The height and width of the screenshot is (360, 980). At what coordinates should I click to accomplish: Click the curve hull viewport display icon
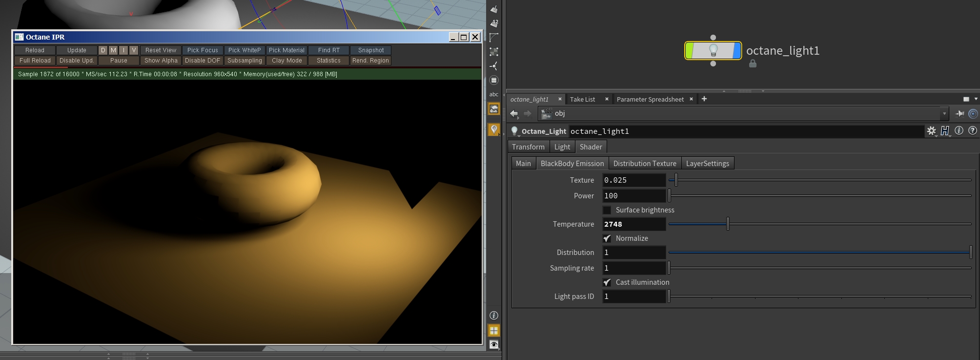[494, 37]
